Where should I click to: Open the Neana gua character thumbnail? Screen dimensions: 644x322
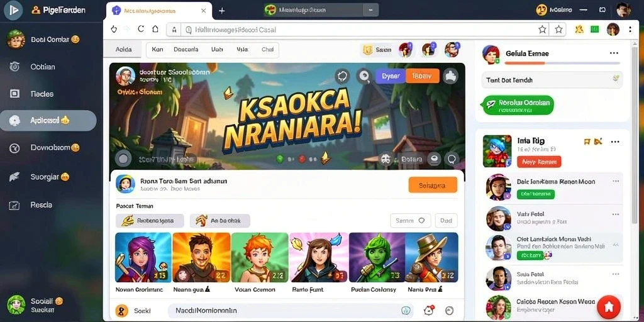201,257
